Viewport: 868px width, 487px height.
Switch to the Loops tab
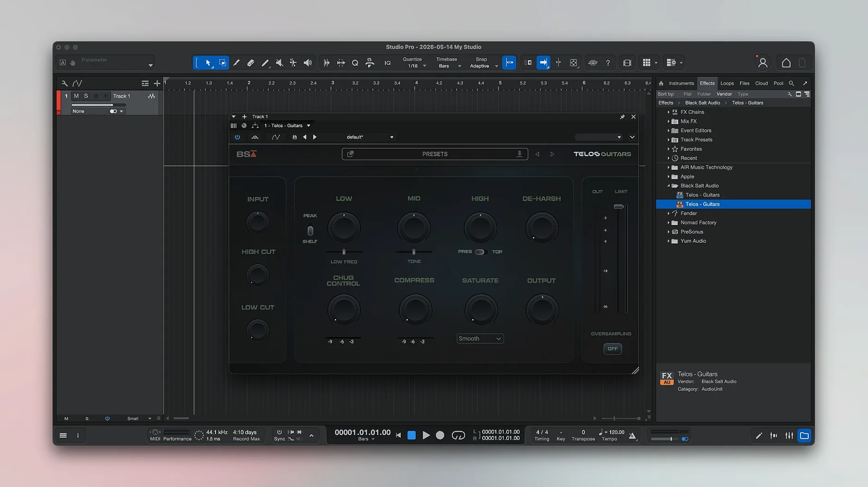pos(727,83)
